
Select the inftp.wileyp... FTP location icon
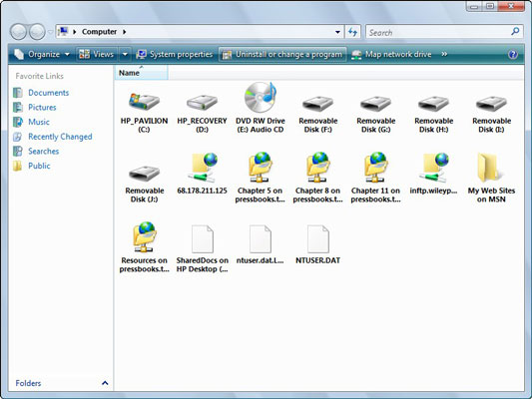point(433,168)
